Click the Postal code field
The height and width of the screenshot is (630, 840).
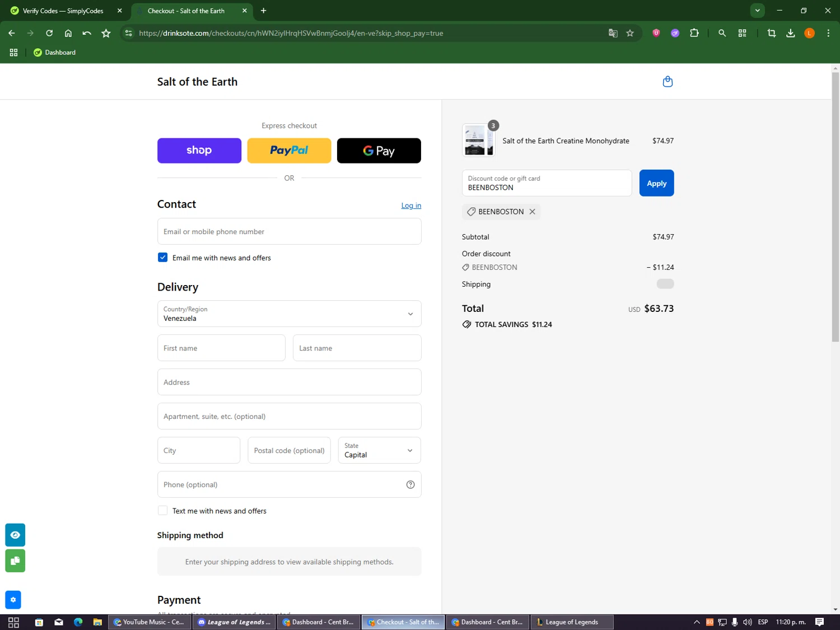[x=290, y=450]
